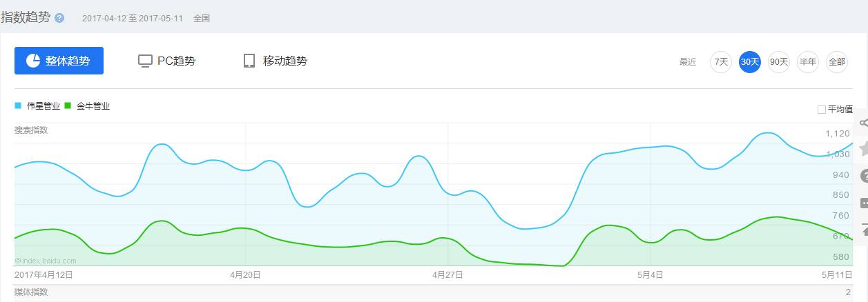The height and width of the screenshot is (302, 868).
Task: Click the mobile device icon beside 移动趋势
Action: pos(249,61)
